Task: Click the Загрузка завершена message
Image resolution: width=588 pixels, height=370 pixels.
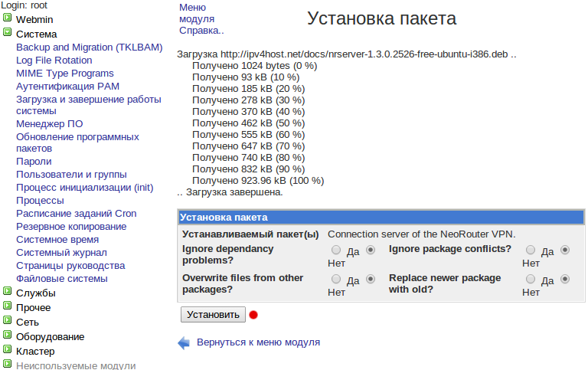Action: click(230, 192)
